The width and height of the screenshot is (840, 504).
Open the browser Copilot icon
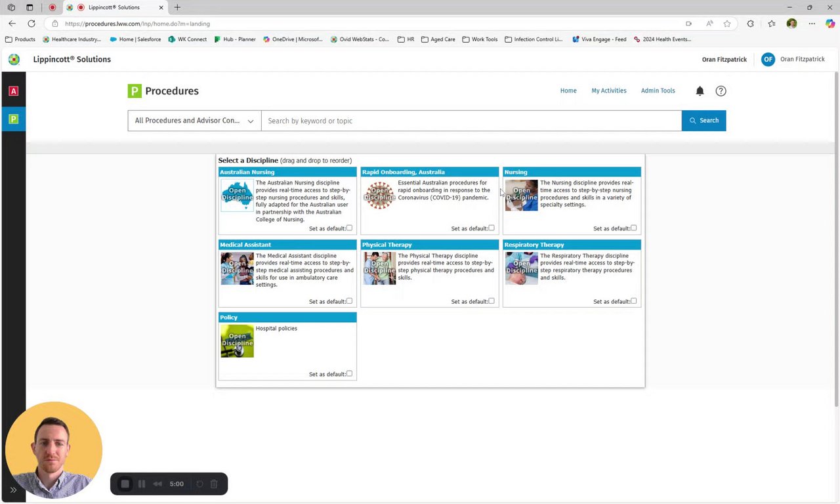click(830, 24)
